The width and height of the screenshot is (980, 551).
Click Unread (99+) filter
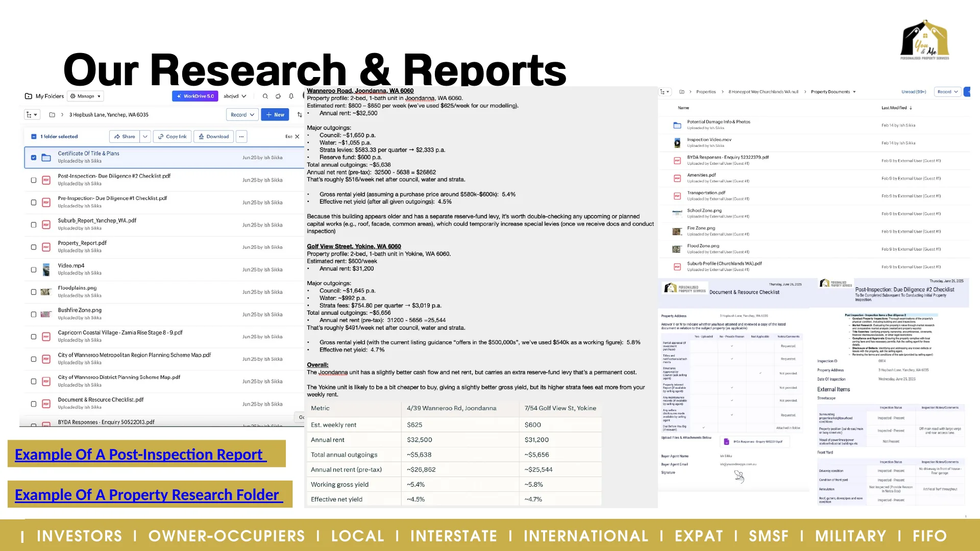tap(914, 92)
